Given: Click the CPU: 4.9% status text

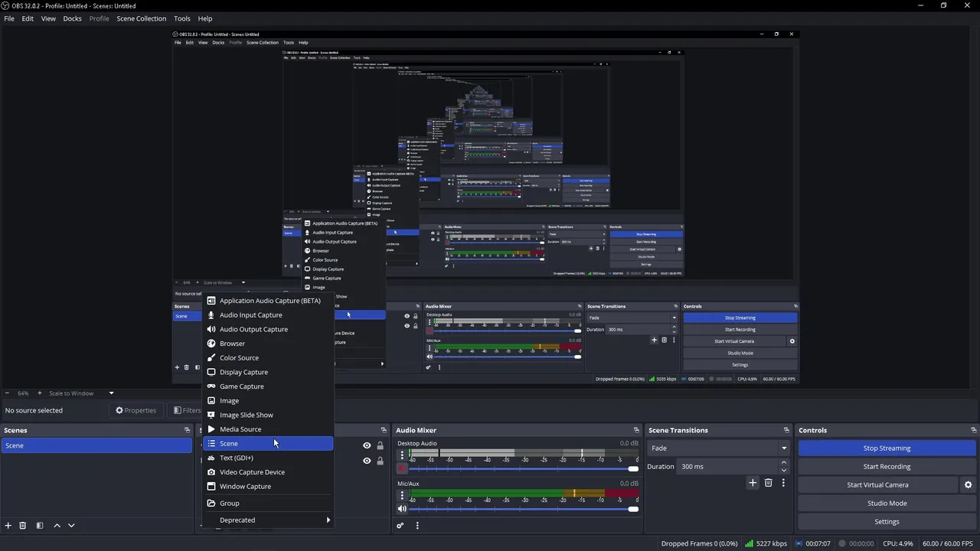Looking at the screenshot, I should (x=897, y=544).
